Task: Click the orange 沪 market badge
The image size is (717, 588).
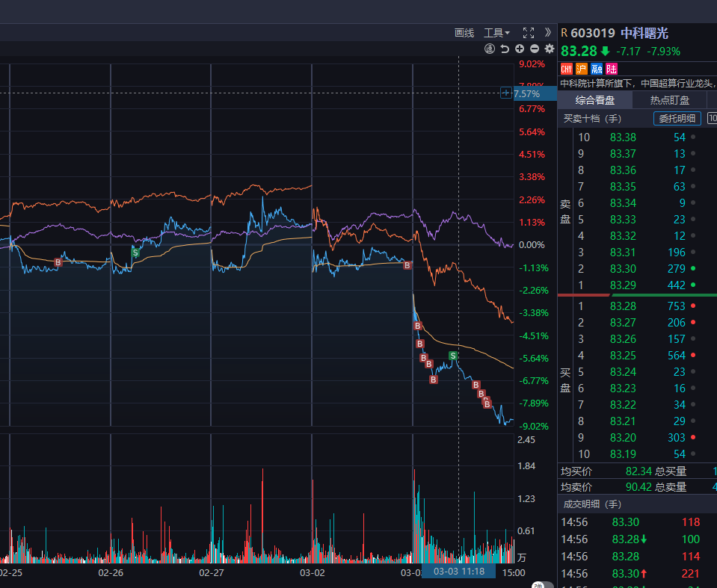Action: click(x=581, y=69)
